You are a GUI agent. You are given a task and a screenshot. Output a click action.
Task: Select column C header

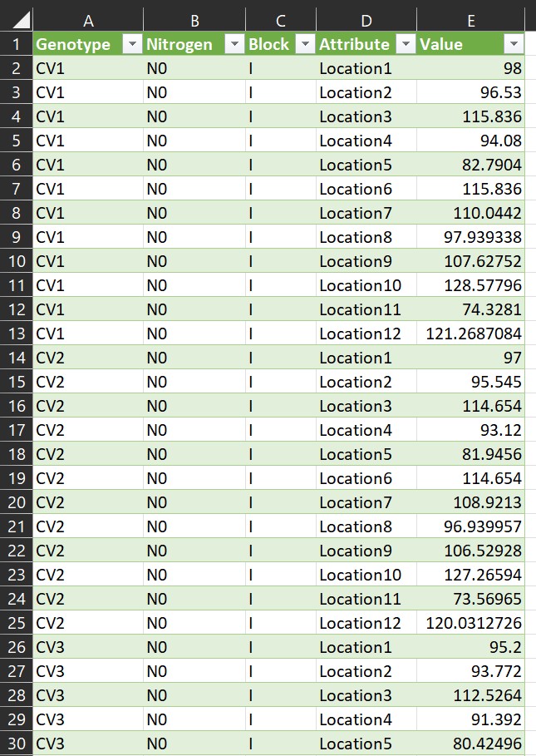coord(281,21)
